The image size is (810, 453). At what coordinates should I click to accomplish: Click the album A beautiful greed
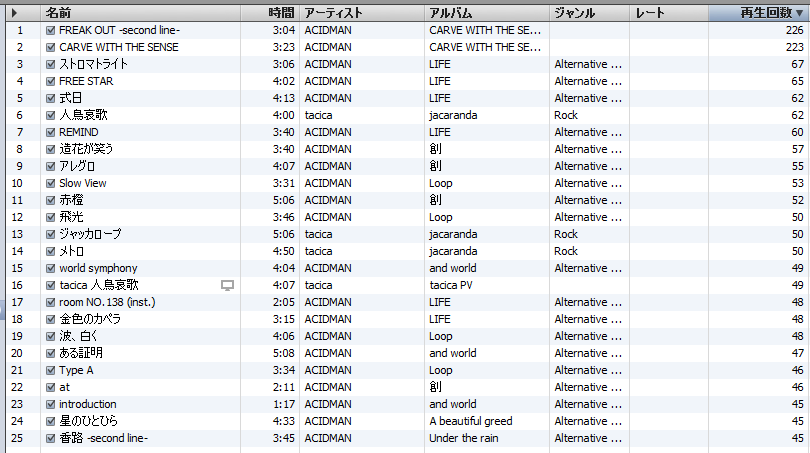pyautogui.click(x=471, y=421)
